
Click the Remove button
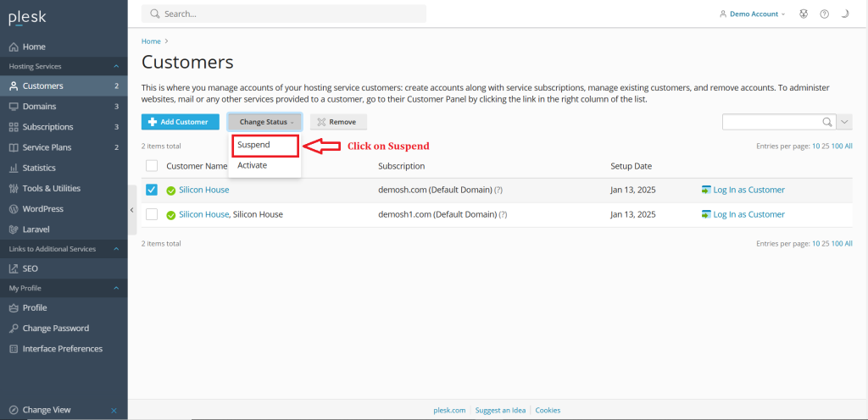338,122
